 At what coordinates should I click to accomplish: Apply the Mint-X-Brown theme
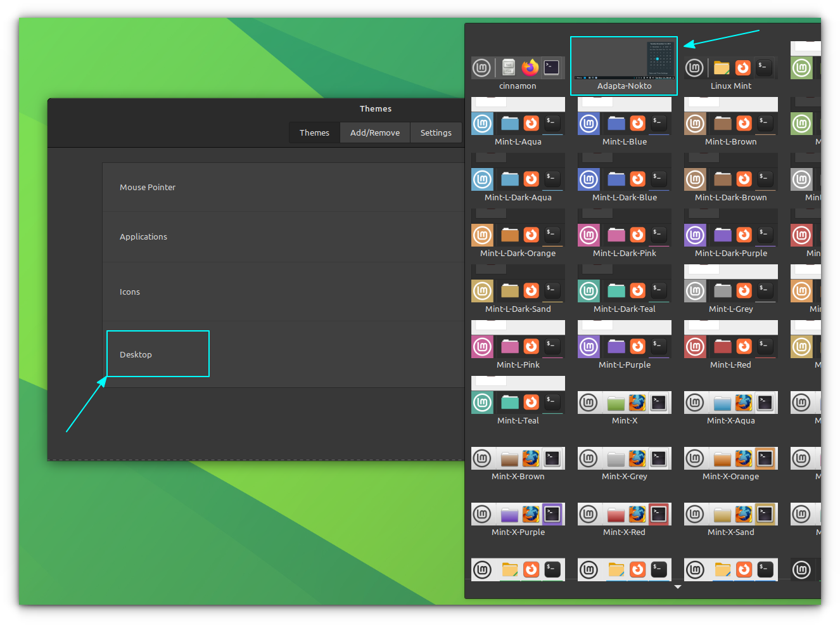(x=518, y=457)
